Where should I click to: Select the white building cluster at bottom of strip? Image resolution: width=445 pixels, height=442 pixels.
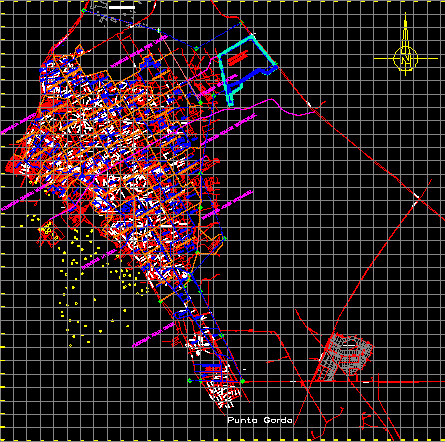[224, 394]
